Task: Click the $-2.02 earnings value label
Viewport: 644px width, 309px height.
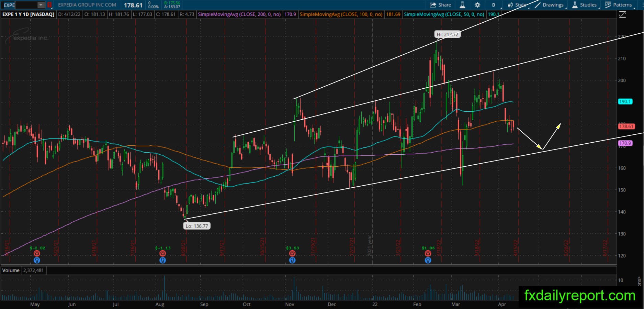Action: (x=37, y=248)
